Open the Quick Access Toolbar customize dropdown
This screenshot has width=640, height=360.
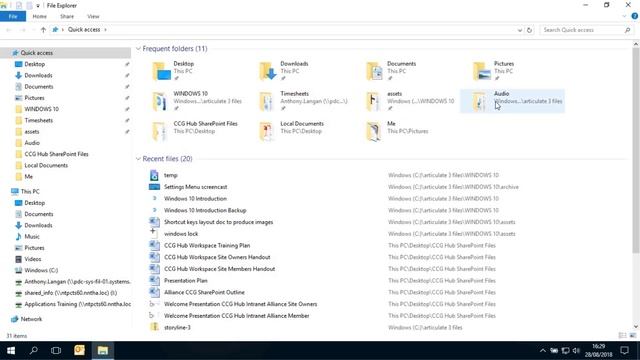tap(38, 6)
